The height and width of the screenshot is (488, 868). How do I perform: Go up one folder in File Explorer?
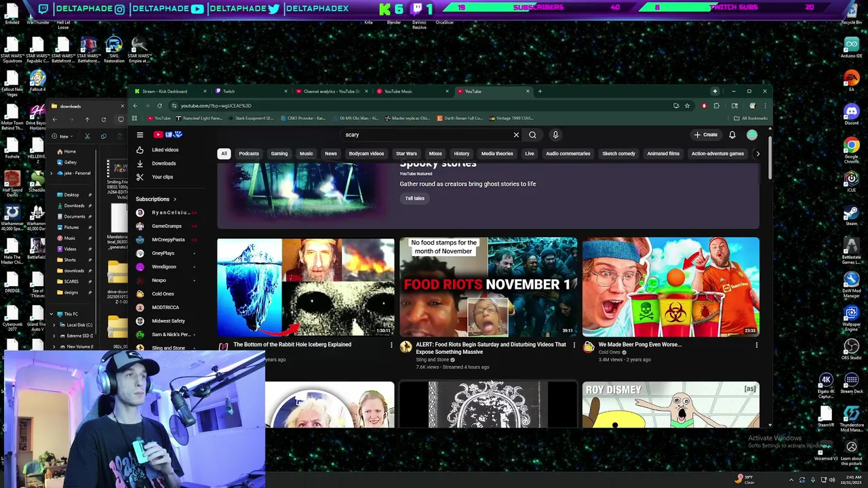point(87,120)
